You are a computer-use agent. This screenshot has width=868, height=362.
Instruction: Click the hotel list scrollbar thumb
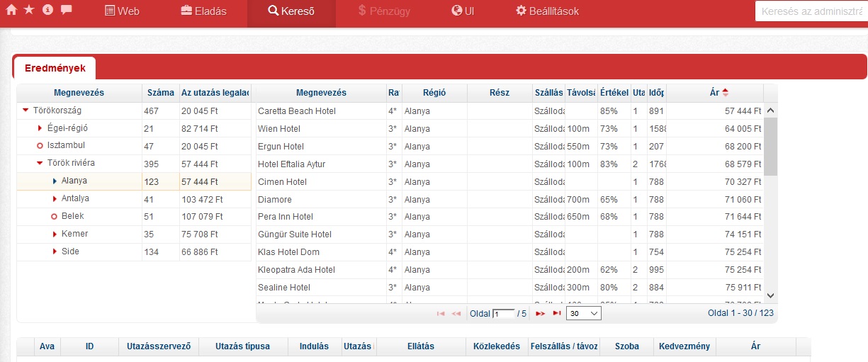click(x=771, y=147)
